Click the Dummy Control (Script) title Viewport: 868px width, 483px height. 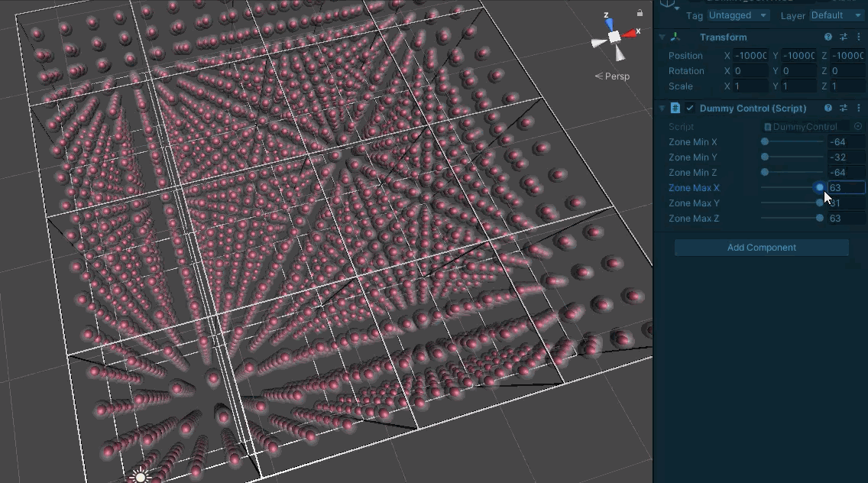tap(753, 108)
